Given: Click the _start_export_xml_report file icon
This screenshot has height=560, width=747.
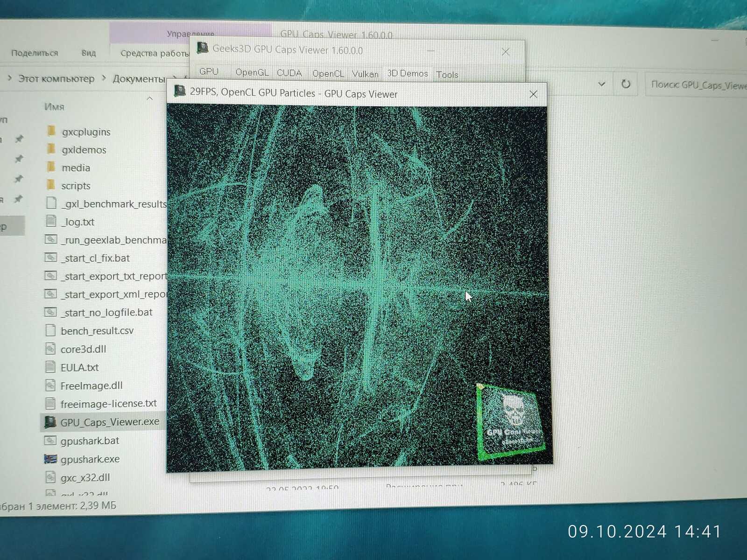Looking at the screenshot, I should pyautogui.click(x=50, y=294).
